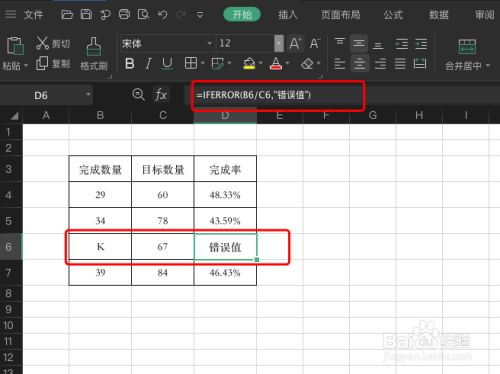Switch to the 插入 tab
500x374 pixels.
click(x=288, y=15)
